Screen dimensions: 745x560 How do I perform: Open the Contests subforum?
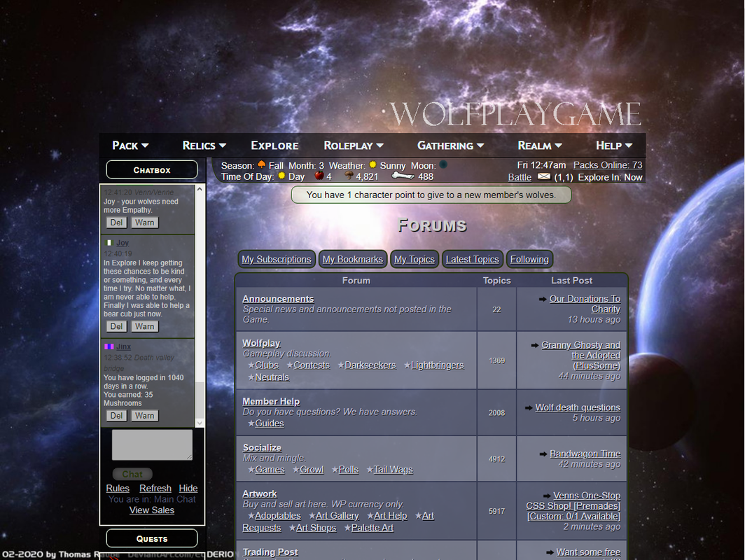pyautogui.click(x=311, y=365)
